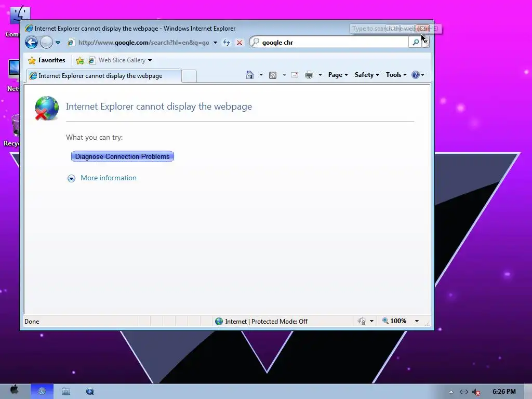Open the QuickTime taskbar icon
This screenshot has height=399, width=532.
pyautogui.click(x=90, y=392)
